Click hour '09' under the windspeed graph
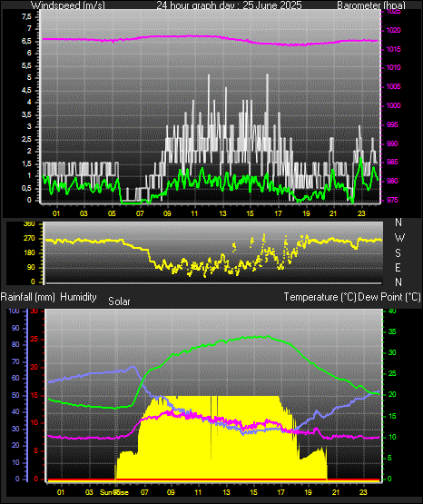The image size is (423, 504). (x=167, y=213)
